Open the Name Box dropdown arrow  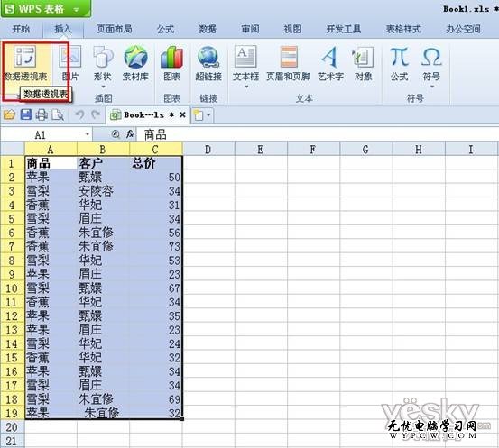click(x=88, y=134)
